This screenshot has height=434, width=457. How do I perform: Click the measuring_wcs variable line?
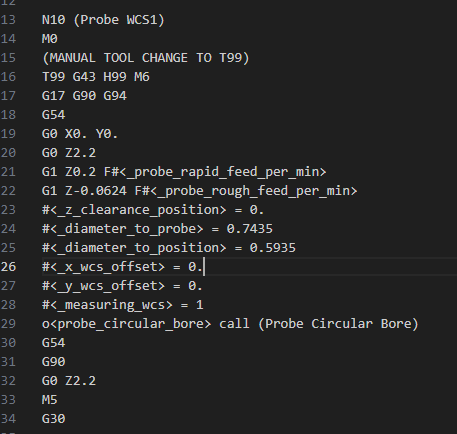click(x=123, y=305)
